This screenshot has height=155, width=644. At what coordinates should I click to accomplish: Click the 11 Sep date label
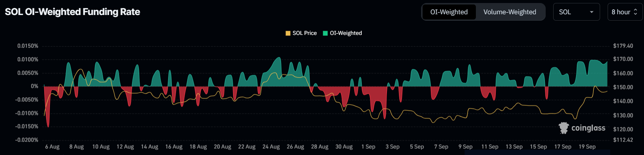pyautogui.click(x=490, y=147)
